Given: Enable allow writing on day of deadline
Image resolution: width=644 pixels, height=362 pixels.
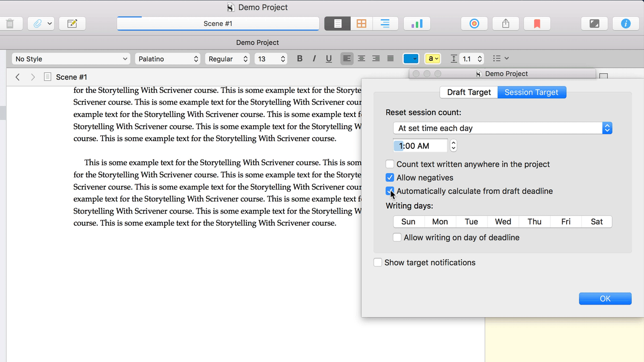Looking at the screenshot, I should pyautogui.click(x=397, y=237).
